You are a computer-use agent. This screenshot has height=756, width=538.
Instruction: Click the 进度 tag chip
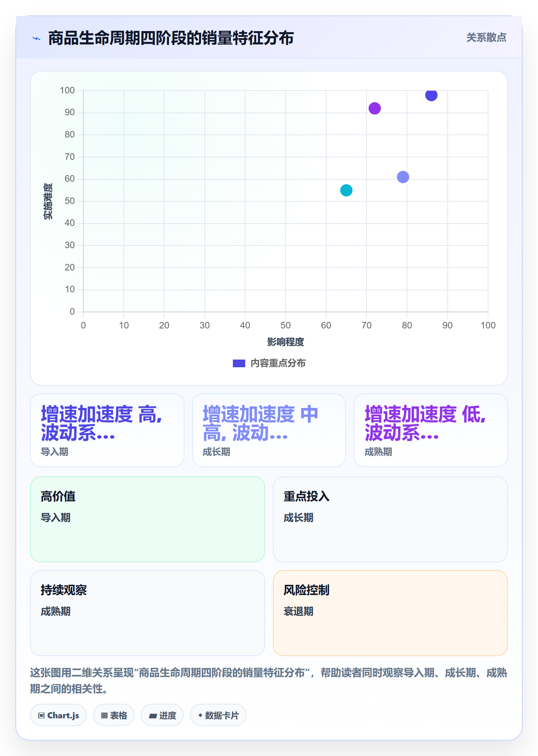point(162,715)
